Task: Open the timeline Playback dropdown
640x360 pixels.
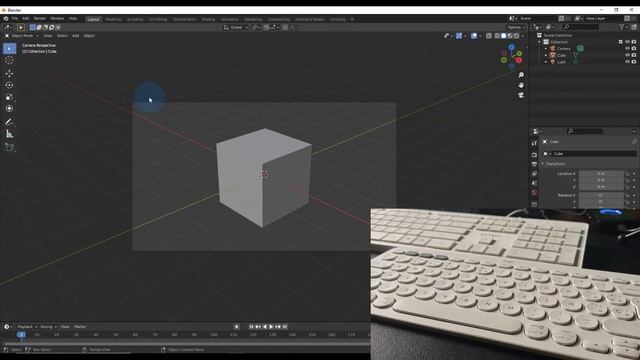Action: (27, 327)
